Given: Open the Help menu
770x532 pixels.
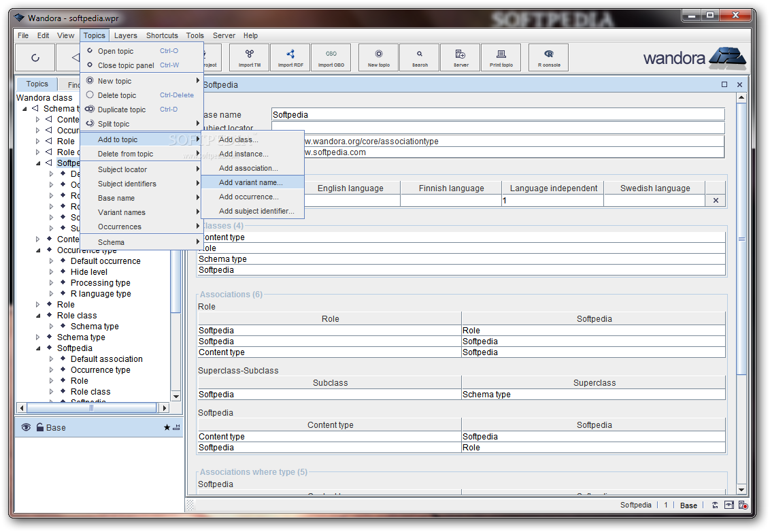Looking at the screenshot, I should pos(250,35).
